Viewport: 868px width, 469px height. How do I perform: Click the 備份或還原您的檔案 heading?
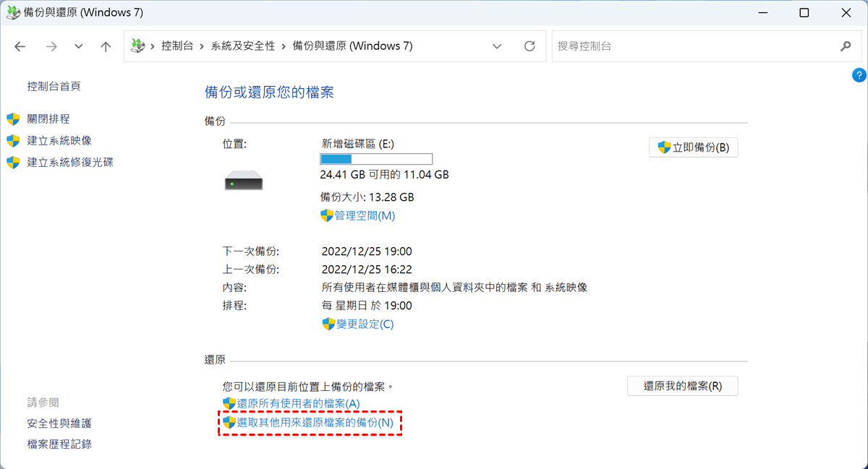(269, 92)
